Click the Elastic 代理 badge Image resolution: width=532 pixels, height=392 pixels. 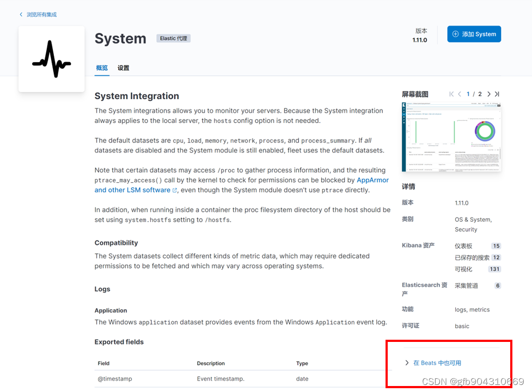[173, 38]
